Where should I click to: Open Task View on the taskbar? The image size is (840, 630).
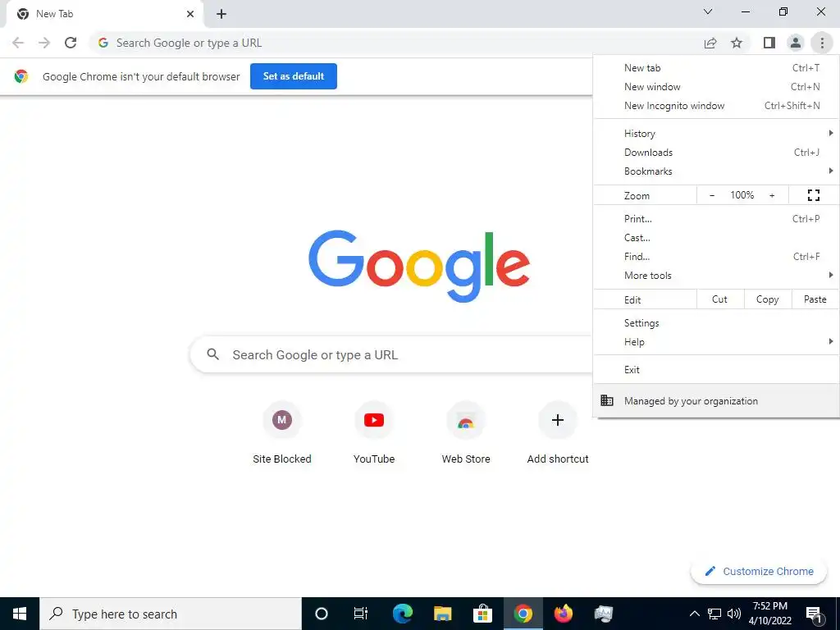point(361,614)
